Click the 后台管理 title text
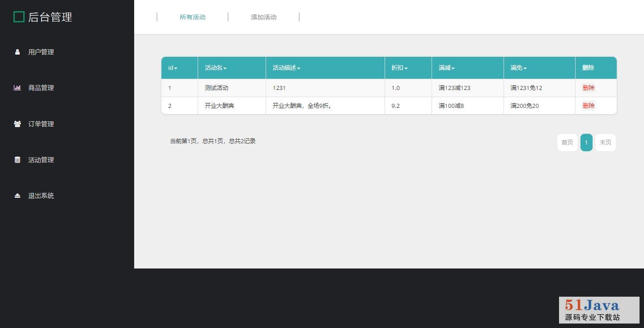The width and height of the screenshot is (644, 328). (50, 17)
